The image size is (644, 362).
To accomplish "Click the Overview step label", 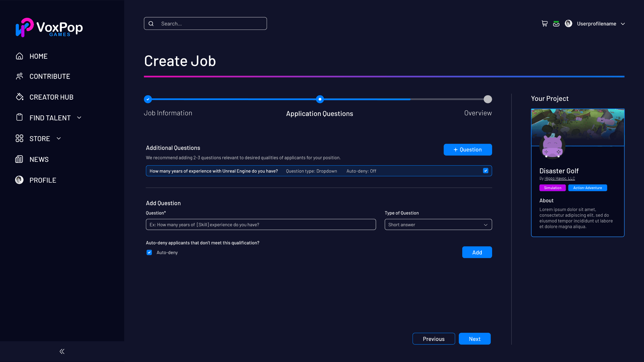I will coord(478,113).
